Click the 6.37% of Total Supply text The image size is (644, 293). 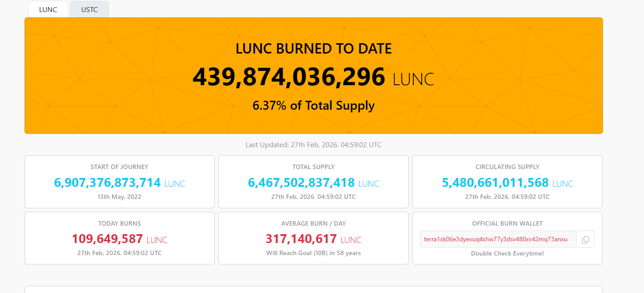point(314,105)
